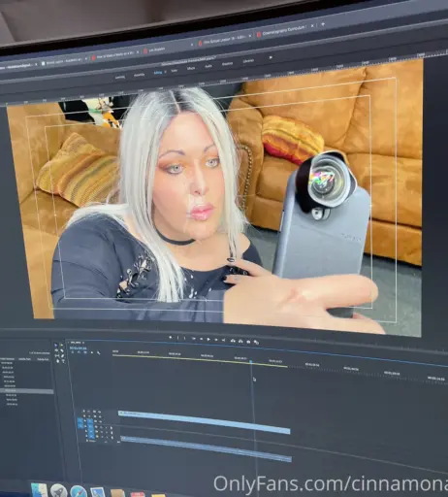The image size is (448, 497).
Task: Open the Editing workspace dropdown menu
Action: coord(165,72)
